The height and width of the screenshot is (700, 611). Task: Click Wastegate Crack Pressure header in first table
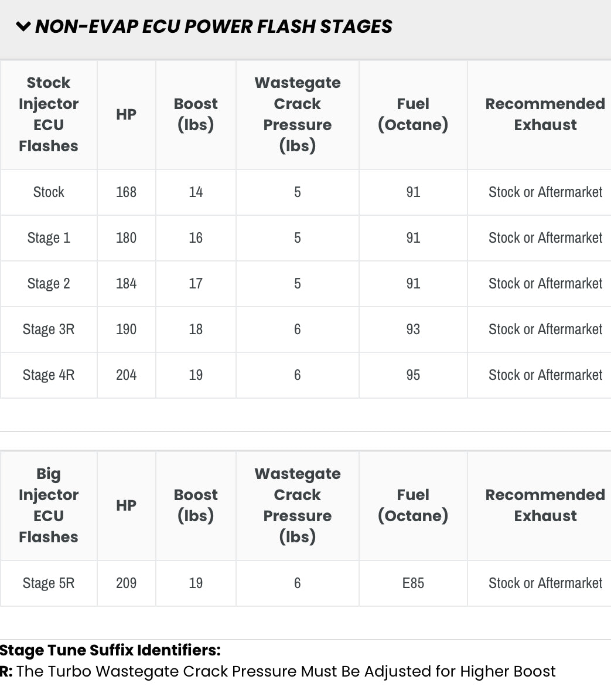(298, 114)
